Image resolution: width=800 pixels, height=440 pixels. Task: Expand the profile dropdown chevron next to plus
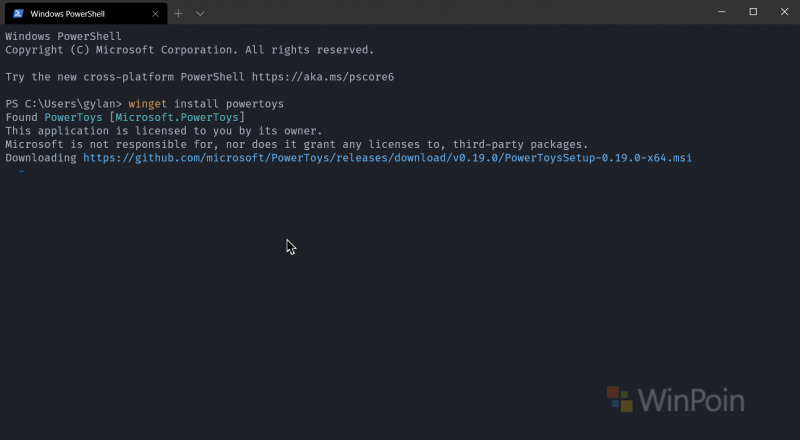point(201,14)
